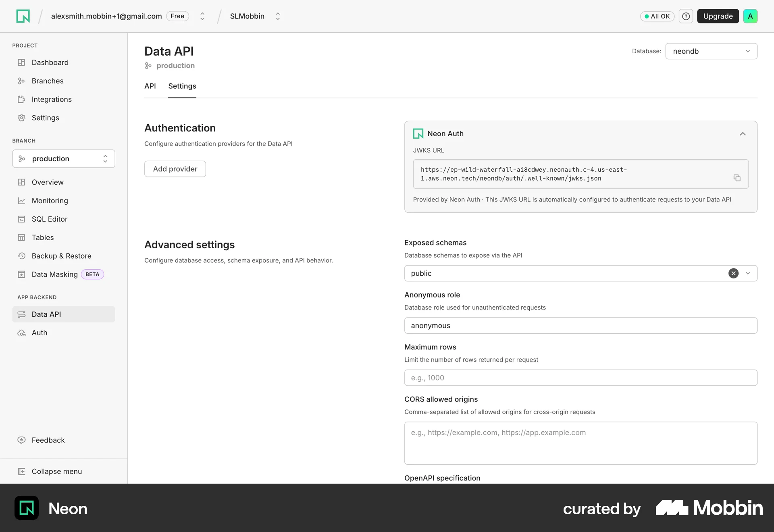Collapse the Neon Auth panel
The width and height of the screenshot is (774, 532).
743,134
